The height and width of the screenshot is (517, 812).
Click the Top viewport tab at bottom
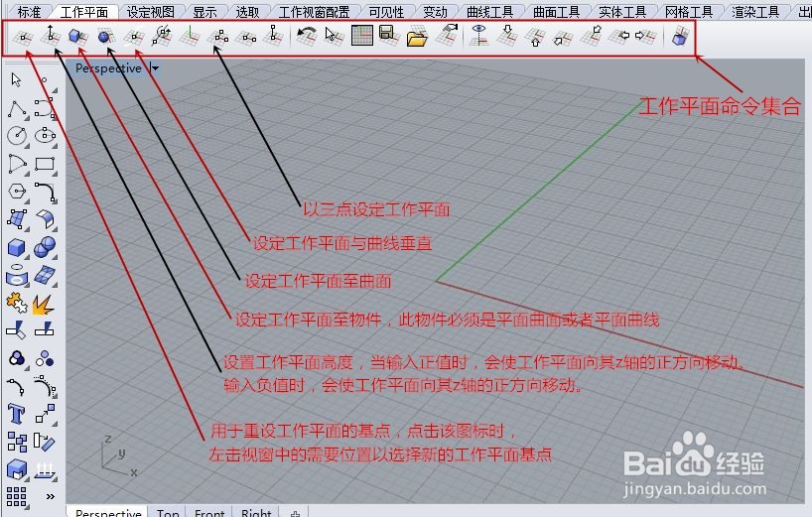click(168, 512)
